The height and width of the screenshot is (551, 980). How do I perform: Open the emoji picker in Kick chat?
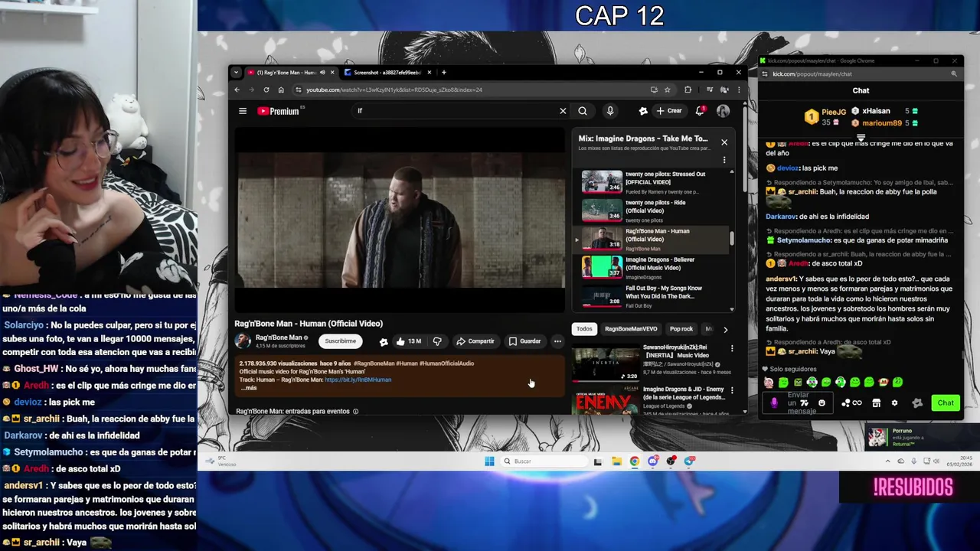click(x=822, y=403)
